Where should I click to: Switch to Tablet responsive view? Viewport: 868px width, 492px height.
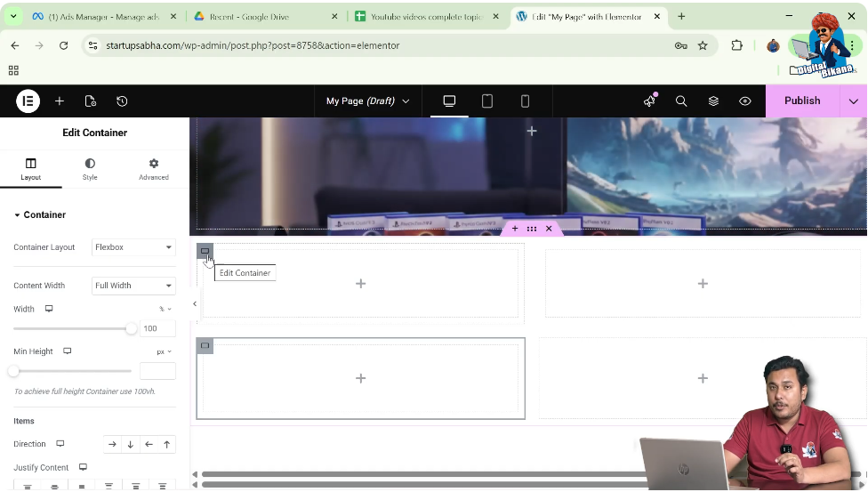click(487, 101)
